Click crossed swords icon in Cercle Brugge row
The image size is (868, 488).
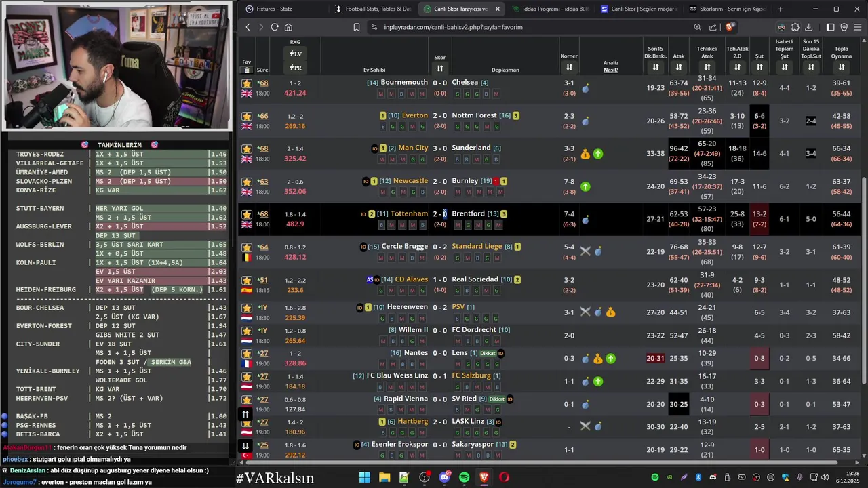click(585, 251)
